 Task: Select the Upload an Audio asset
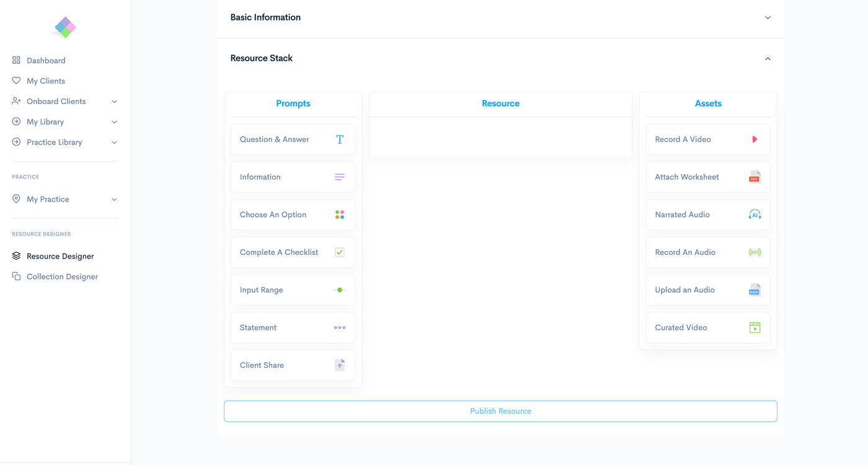tap(708, 290)
